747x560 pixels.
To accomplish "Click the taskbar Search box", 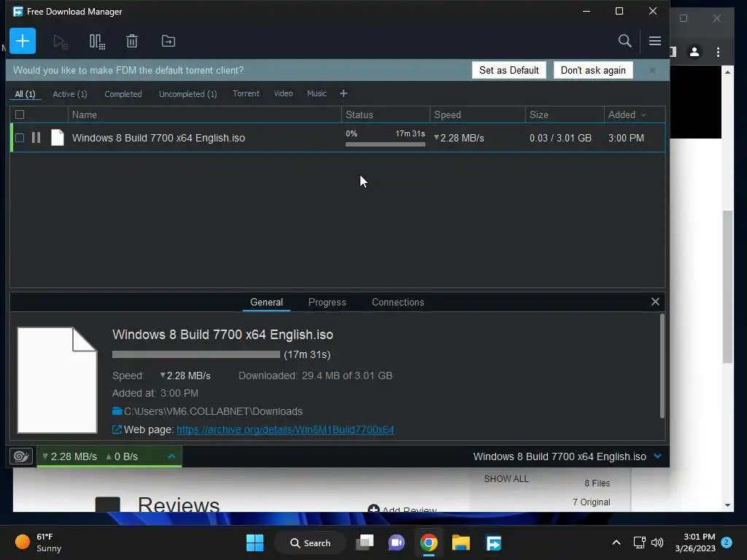I will [x=310, y=542].
